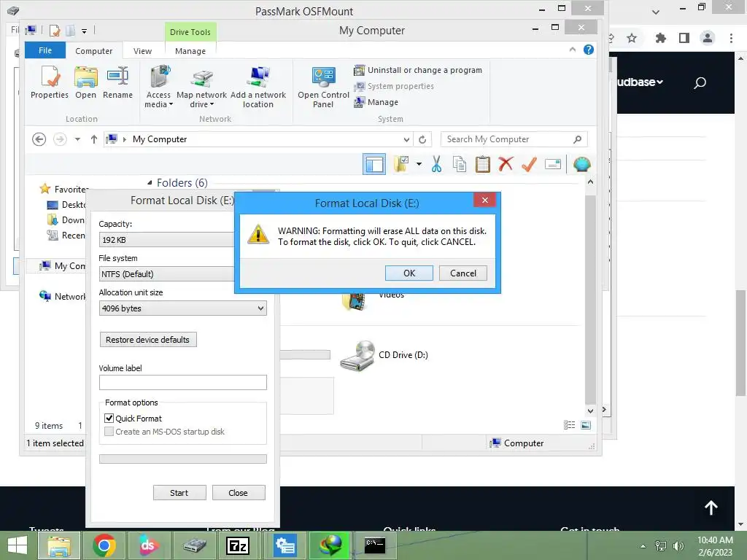Click the Copy toolbar icon

point(460,164)
